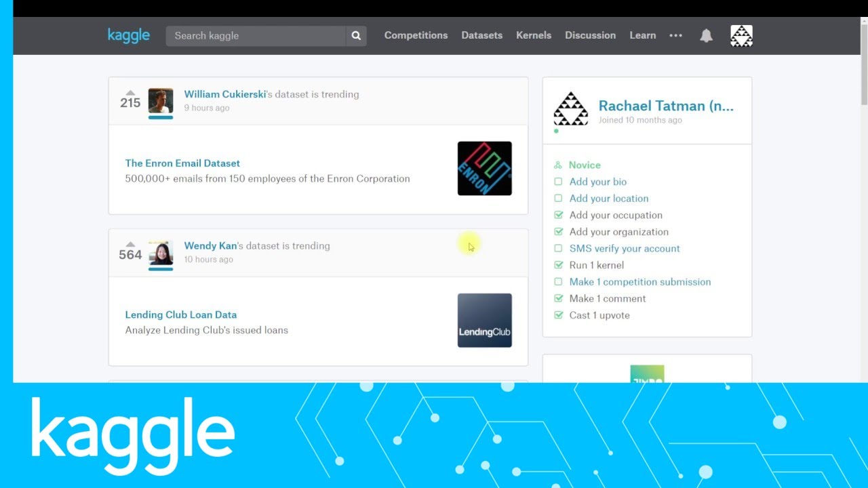Viewport: 868px width, 488px height.
Task: Click the 215 vote count
Action: (x=130, y=103)
